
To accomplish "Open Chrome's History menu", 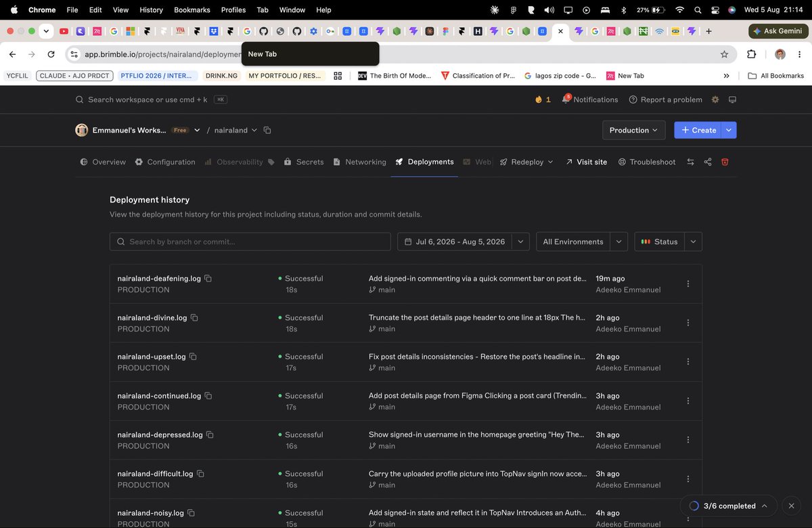I will pyautogui.click(x=151, y=10).
